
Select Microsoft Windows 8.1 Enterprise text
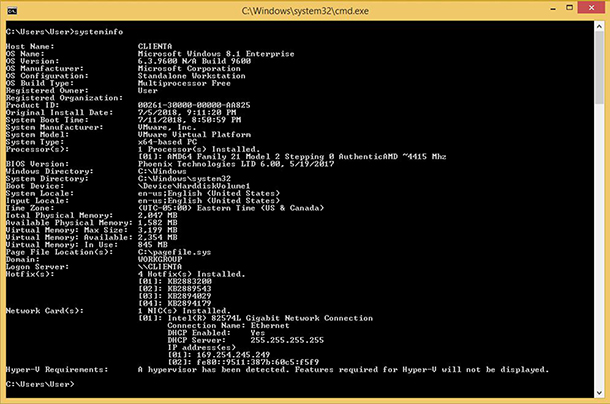coord(216,54)
